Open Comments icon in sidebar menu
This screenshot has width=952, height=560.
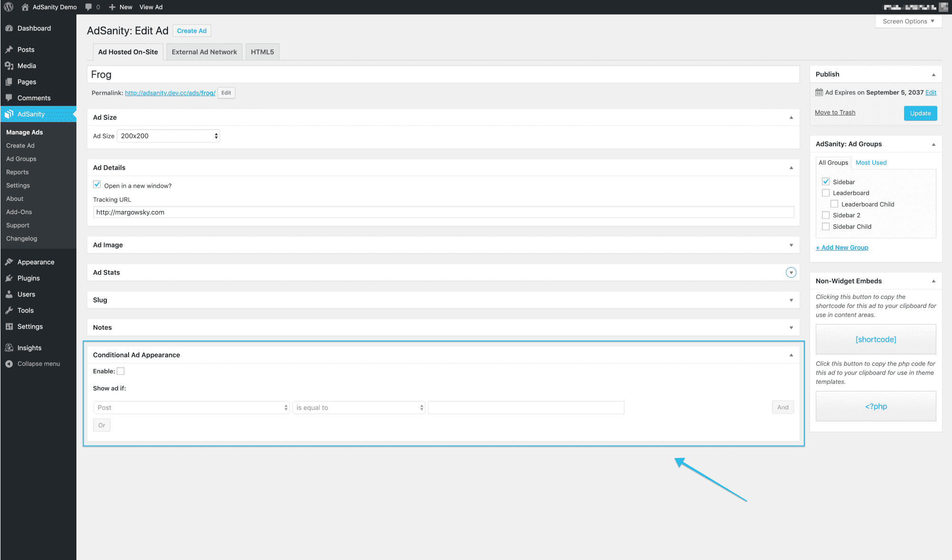[x=9, y=98]
